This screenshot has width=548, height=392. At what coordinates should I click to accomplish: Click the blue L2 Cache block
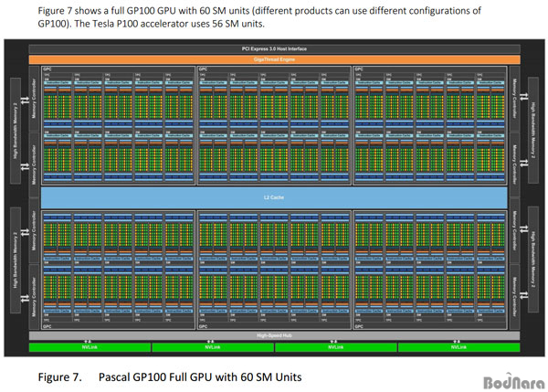click(274, 197)
